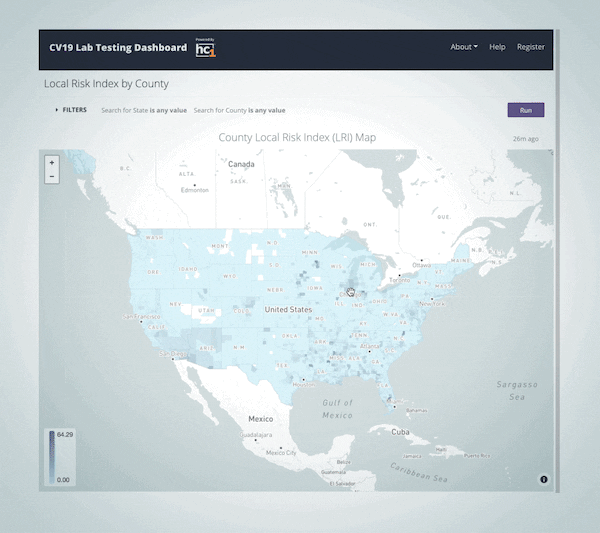Viewport: 600px width, 533px height.
Task: Click the Mexico label on map
Action: click(261, 419)
